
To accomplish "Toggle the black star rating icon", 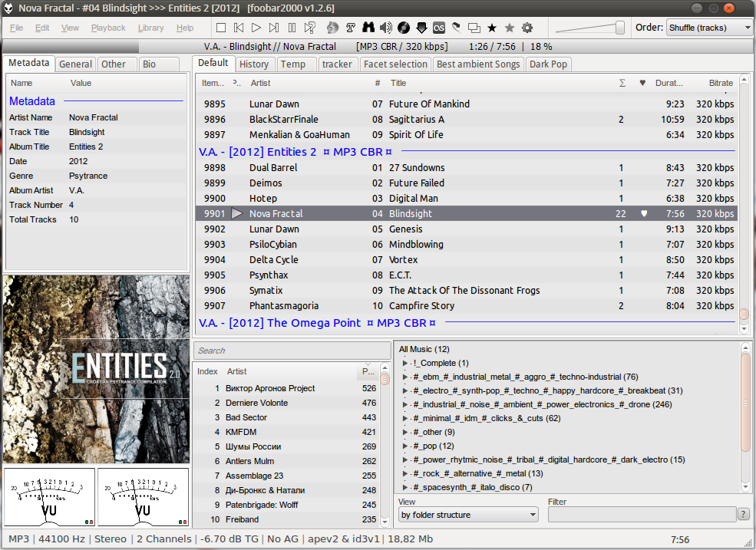I will [492, 28].
